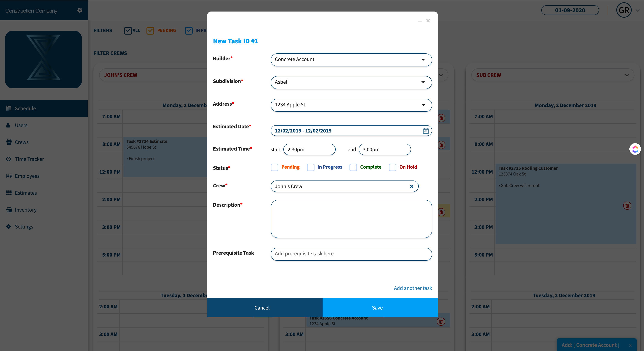The width and height of the screenshot is (644, 351).
Task: Click into the Description text area
Action: (351, 219)
